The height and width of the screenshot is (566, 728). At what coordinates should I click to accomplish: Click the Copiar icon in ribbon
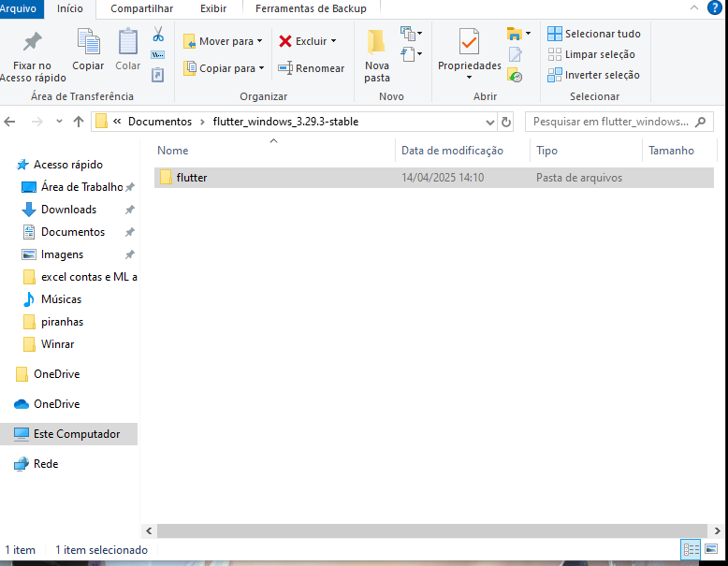pos(88,42)
